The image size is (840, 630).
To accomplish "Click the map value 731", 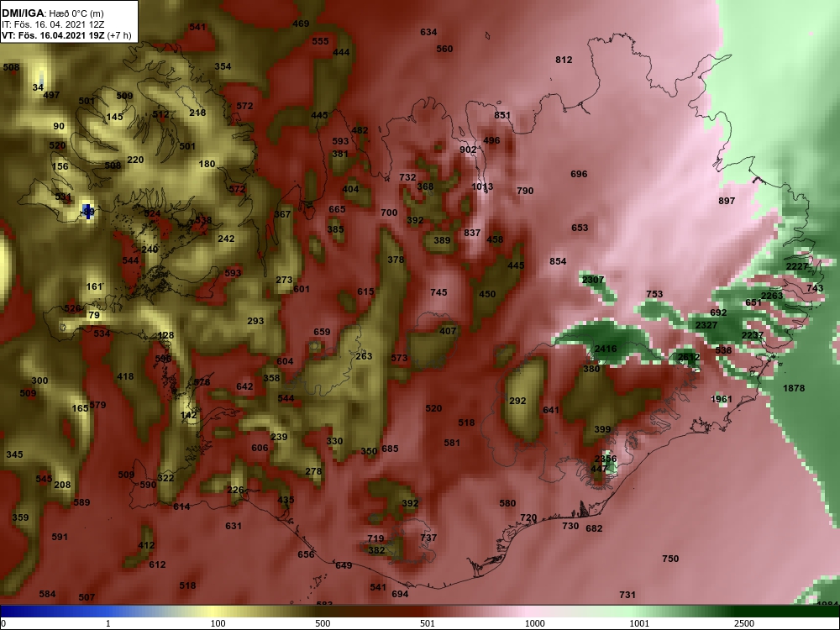I will pyautogui.click(x=627, y=595).
